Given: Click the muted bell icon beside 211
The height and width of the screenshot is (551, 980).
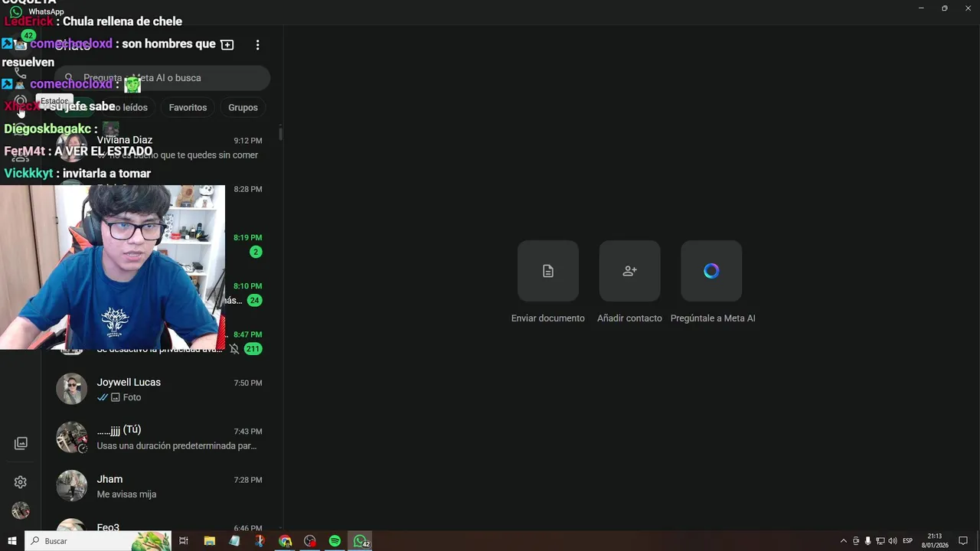Looking at the screenshot, I should [234, 349].
